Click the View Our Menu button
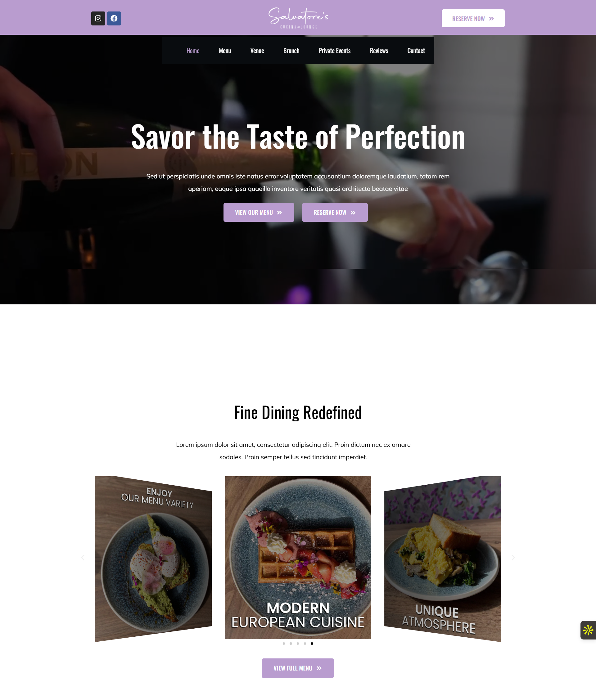 coord(259,213)
